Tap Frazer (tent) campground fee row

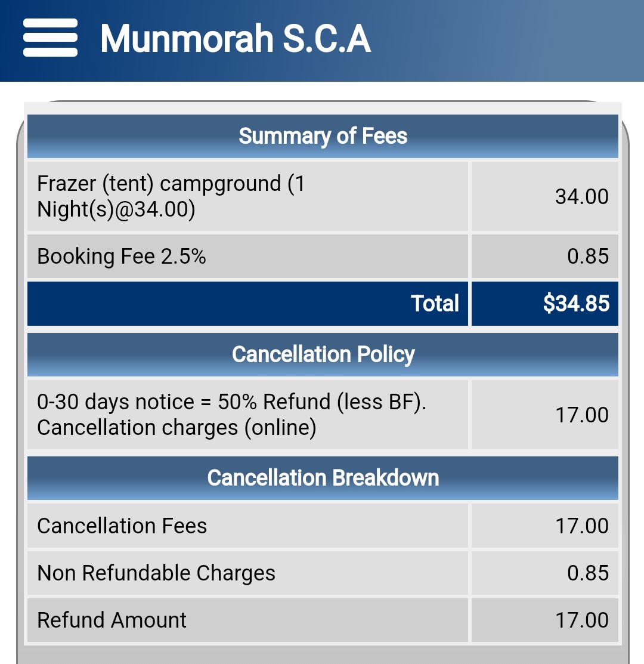point(247,196)
